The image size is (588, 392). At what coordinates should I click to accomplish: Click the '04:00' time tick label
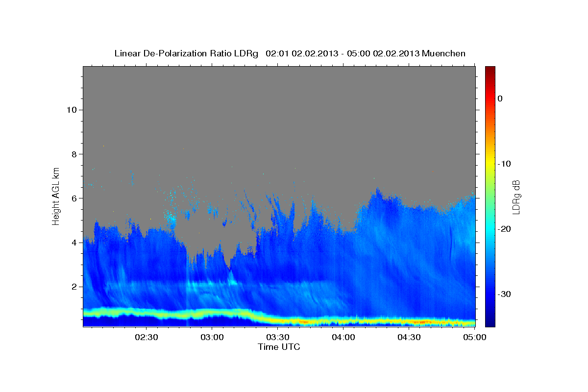pos(343,338)
